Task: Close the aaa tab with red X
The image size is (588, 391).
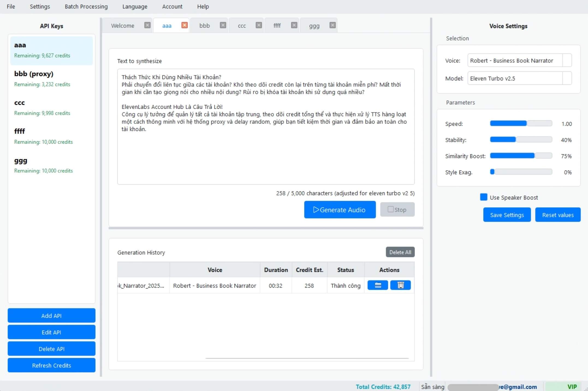Action: pyautogui.click(x=185, y=25)
